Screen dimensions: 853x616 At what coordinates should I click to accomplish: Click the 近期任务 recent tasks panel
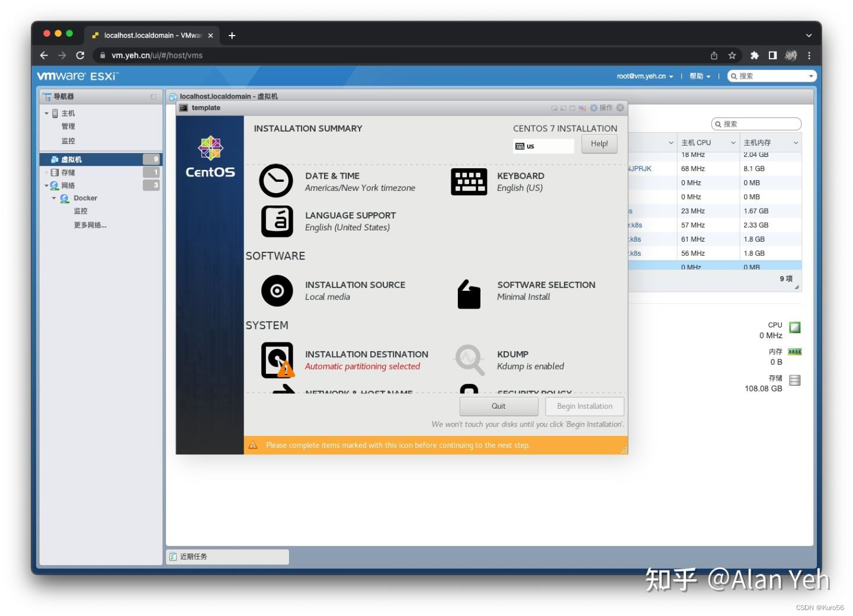[227, 557]
